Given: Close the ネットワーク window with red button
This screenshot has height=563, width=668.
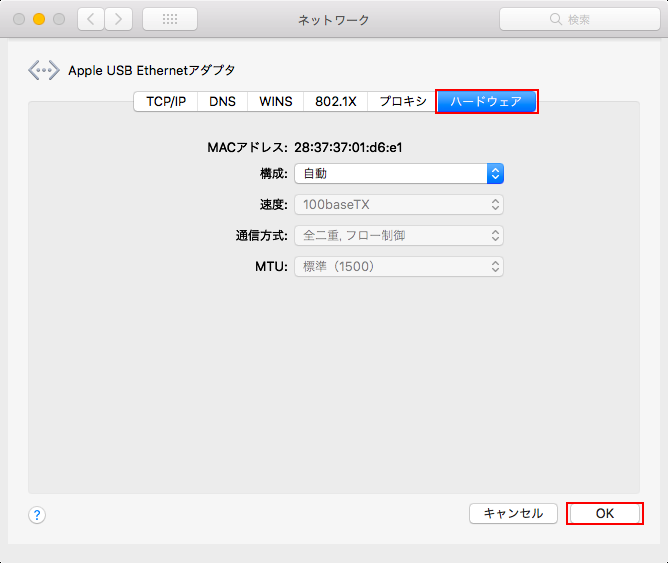Looking at the screenshot, I should point(20,19).
